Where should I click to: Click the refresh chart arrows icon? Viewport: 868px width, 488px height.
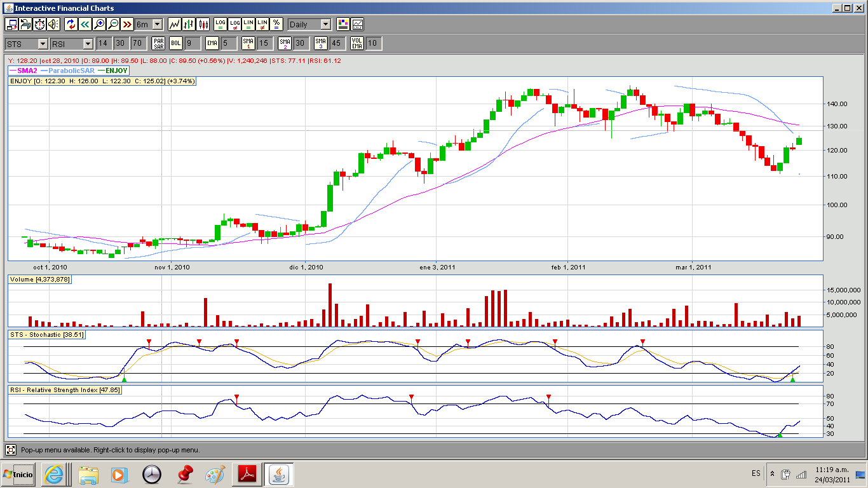click(71, 24)
